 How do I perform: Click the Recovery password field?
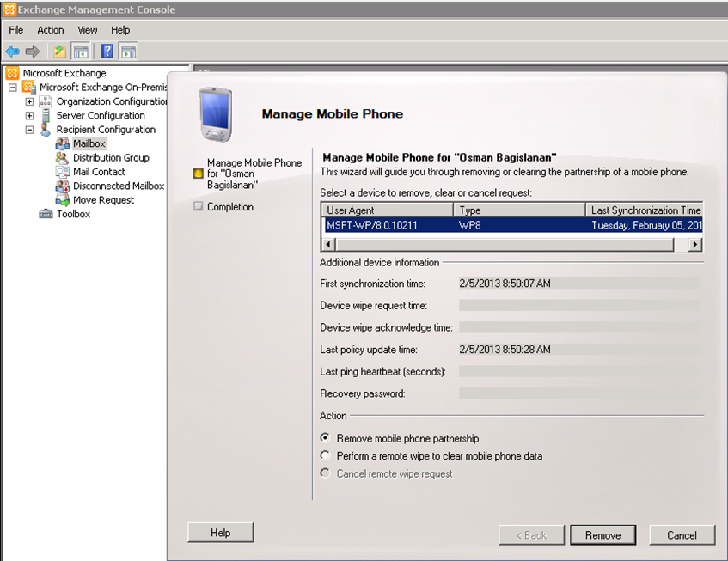pyautogui.click(x=579, y=393)
